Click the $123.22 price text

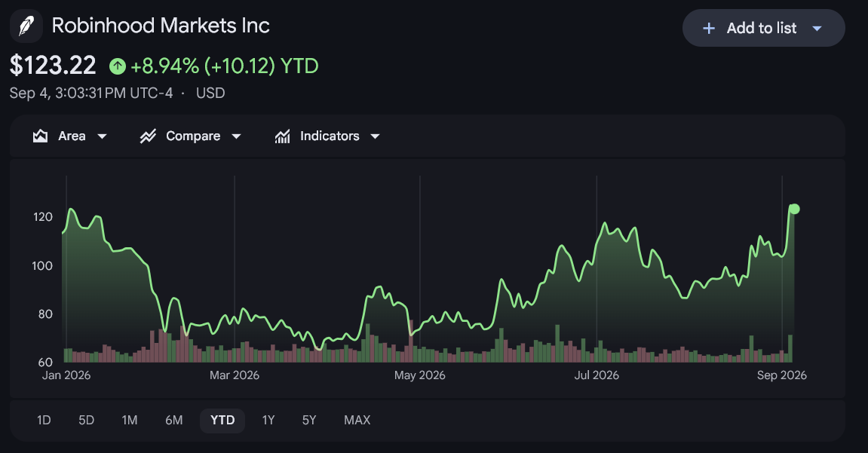(x=53, y=66)
